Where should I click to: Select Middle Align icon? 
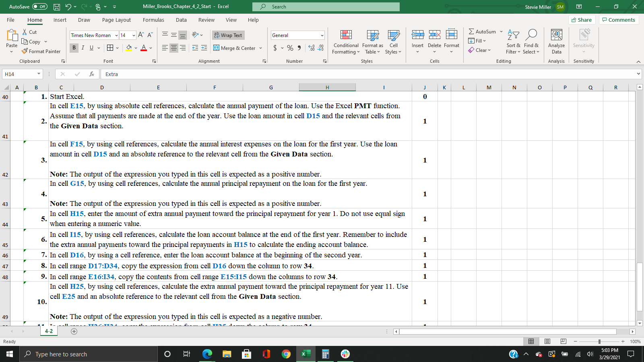click(174, 35)
